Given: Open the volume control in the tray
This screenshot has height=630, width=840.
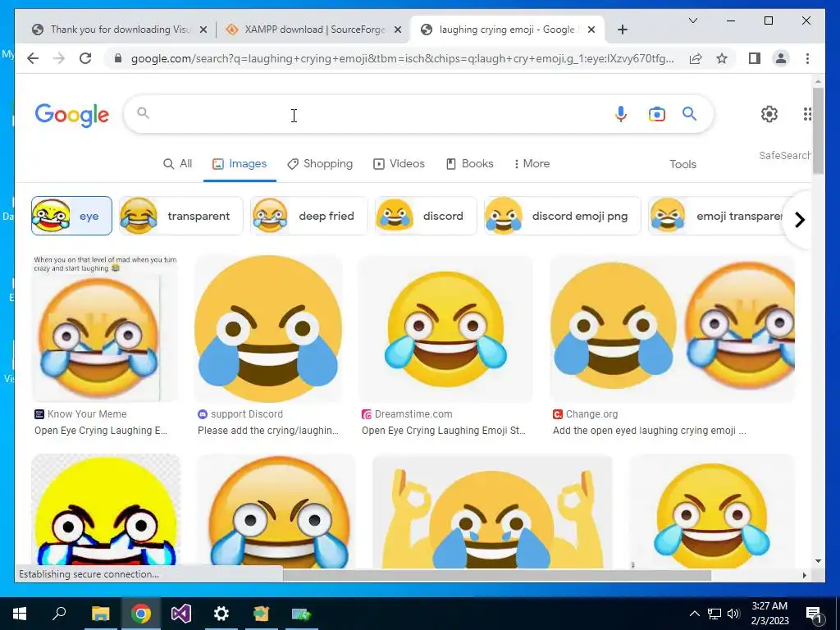Looking at the screenshot, I should [733, 614].
